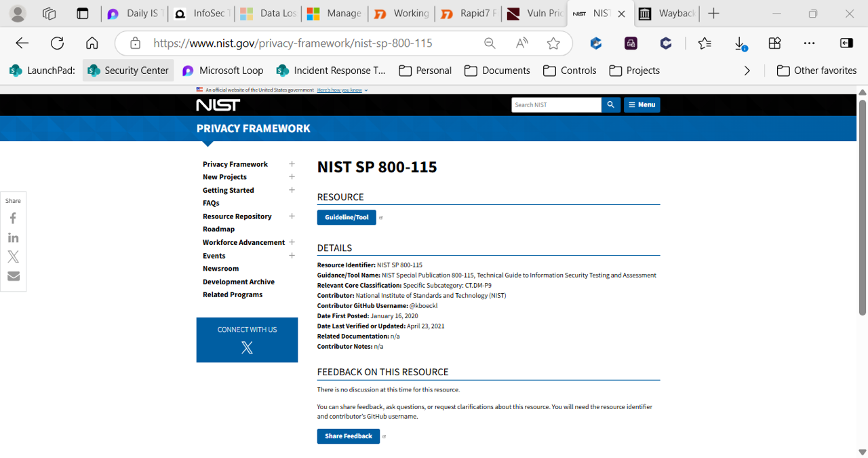Viewport: 868px width, 458px height.
Task: Open the Privacy Framework header link
Action: pyautogui.click(x=254, y=128)
